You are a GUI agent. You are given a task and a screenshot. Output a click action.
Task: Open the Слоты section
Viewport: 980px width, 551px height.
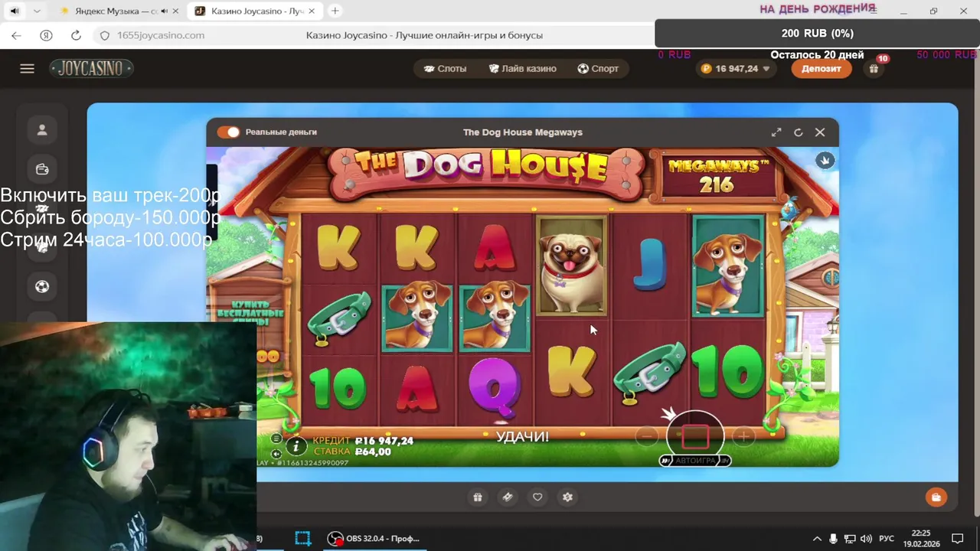point(445,69)
